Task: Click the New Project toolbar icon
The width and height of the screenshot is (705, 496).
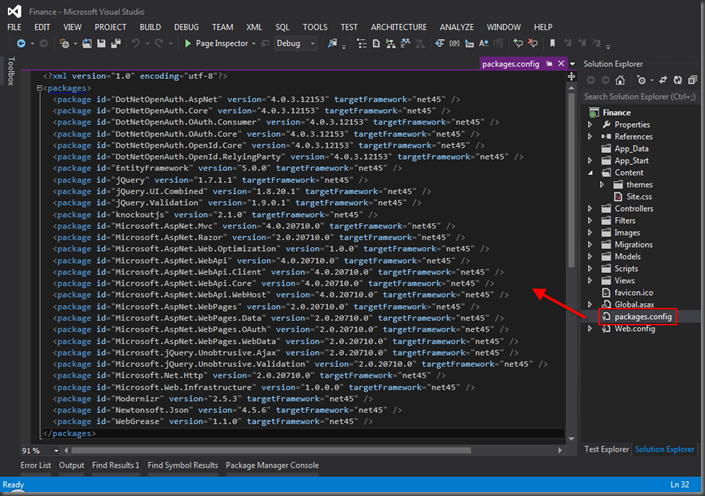Action: 64,44
